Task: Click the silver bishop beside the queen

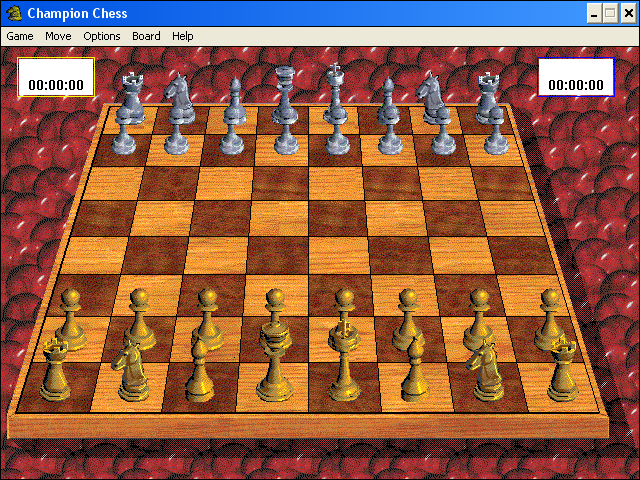Action: click(x=235, y=100)
